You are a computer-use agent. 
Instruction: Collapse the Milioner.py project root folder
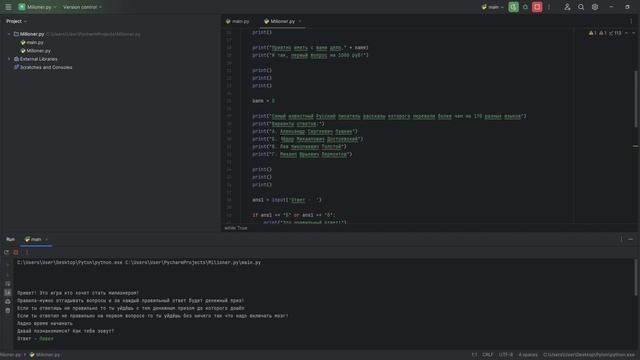pyautogui.click(x=9, y=34)
